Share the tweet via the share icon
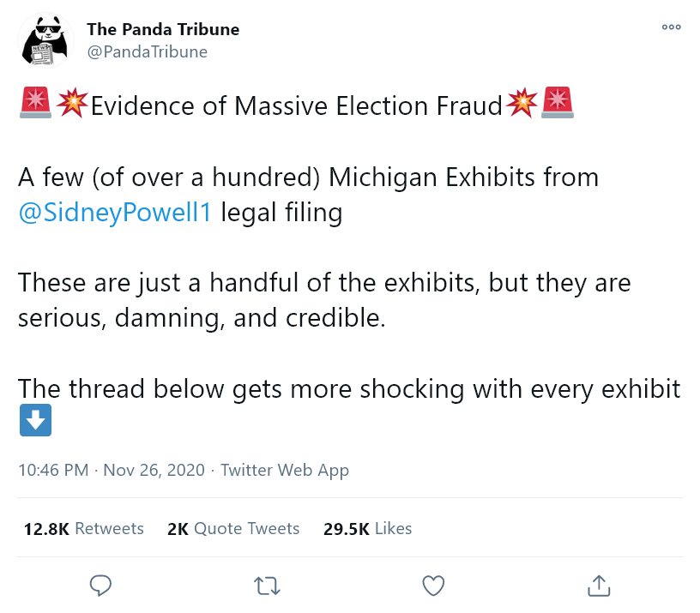This screenshot has height=613, width=700. pyautogui.click(x=598, y=586)
